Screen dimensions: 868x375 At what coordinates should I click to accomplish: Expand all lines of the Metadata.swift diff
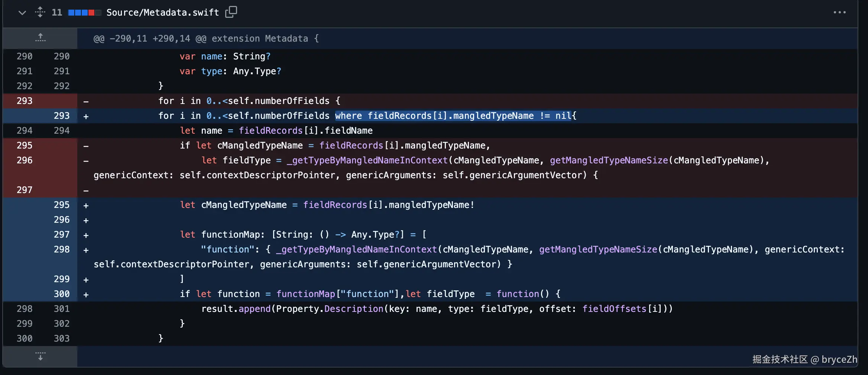click(40, 12)
